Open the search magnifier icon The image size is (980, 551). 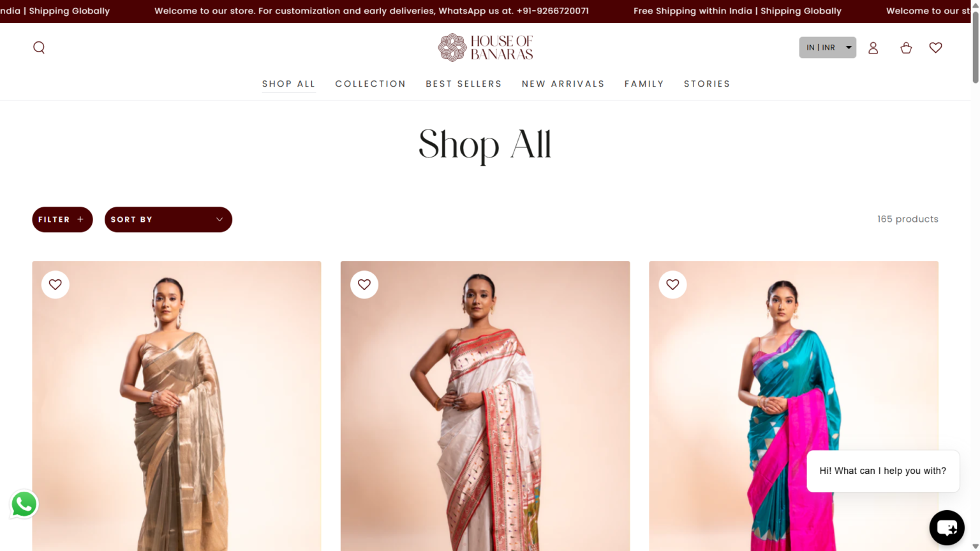(39, 48)
